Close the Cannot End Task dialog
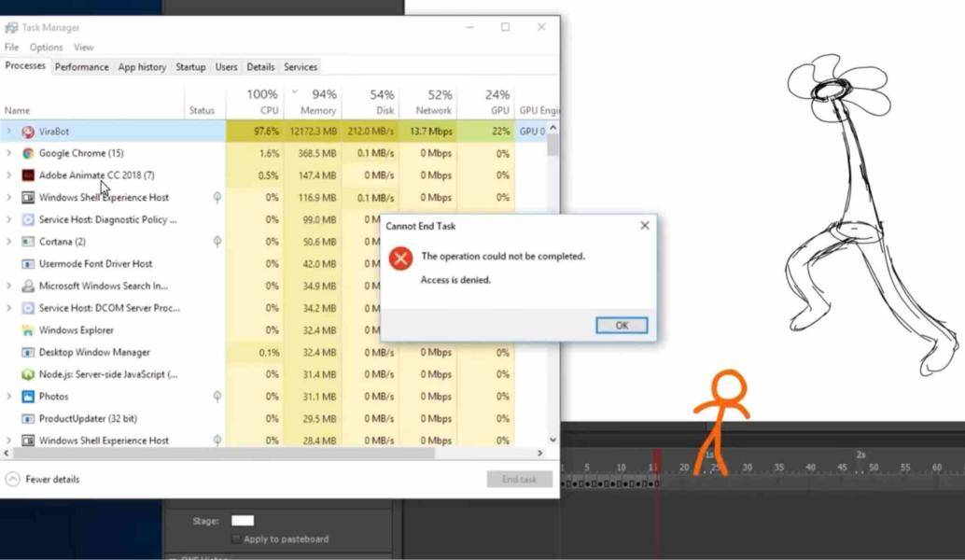The image size is (965, 560). [x=644, y=226]
